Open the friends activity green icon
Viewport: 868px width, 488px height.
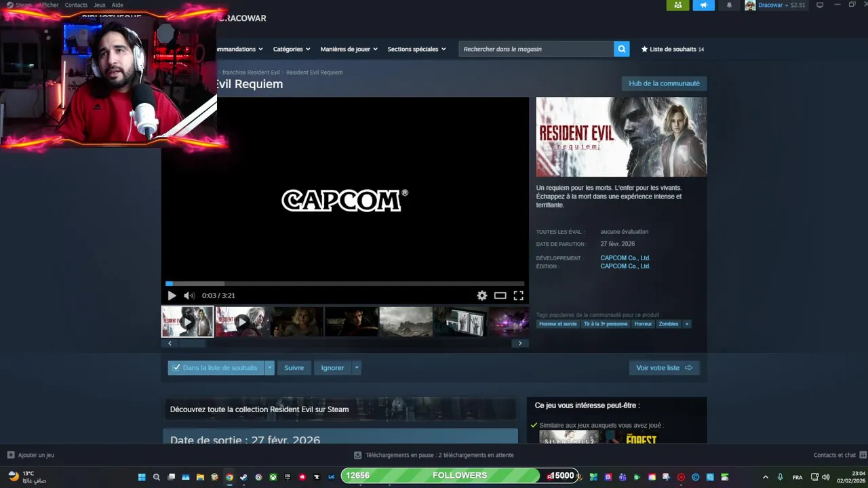point(677,5)
